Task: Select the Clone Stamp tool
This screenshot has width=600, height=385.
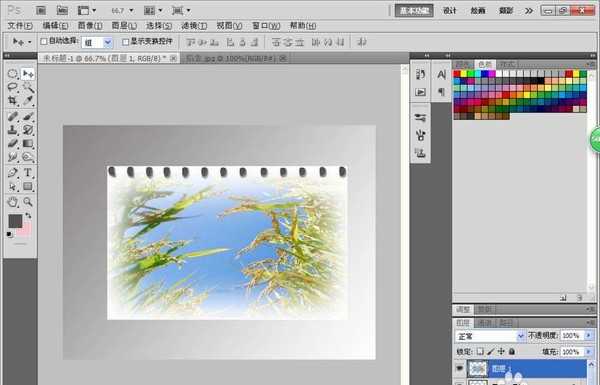Action: tap(13, 129)
